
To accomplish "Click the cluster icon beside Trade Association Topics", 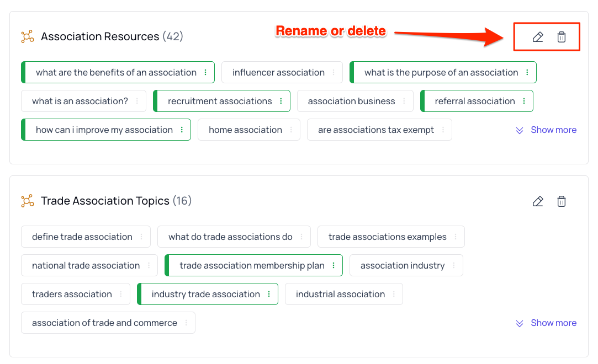I will [27, 201].
